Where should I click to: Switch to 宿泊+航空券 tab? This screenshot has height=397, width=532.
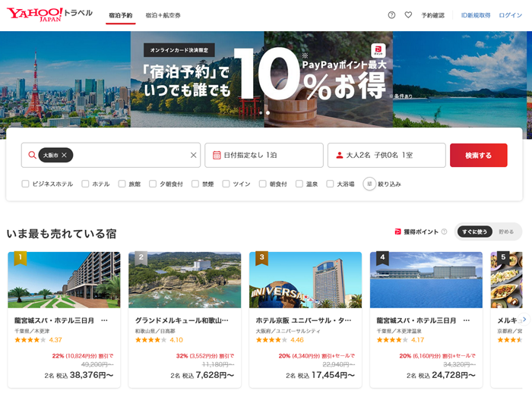[163, 15]
